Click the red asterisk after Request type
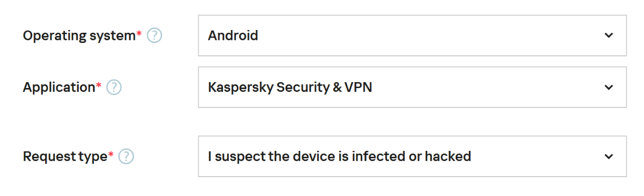 click(x=111, y=154)
